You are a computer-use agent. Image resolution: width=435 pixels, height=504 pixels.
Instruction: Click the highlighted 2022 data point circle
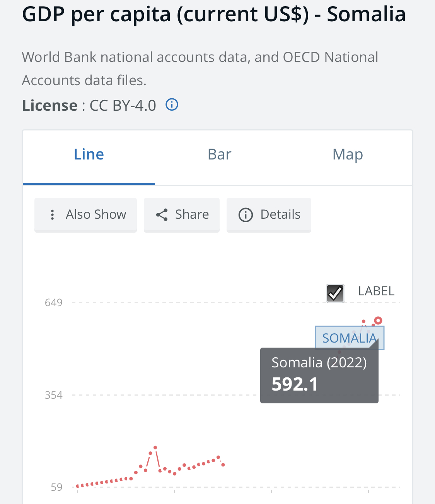378,321
